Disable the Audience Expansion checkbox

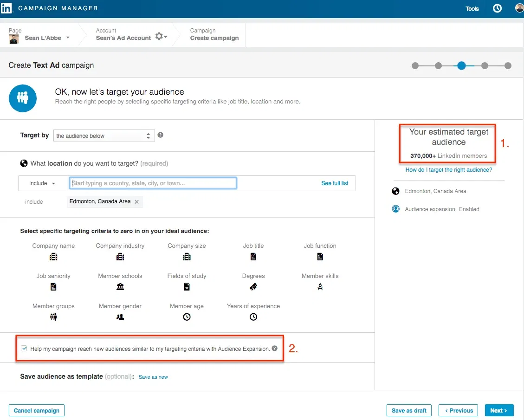(x=24, y=348)
